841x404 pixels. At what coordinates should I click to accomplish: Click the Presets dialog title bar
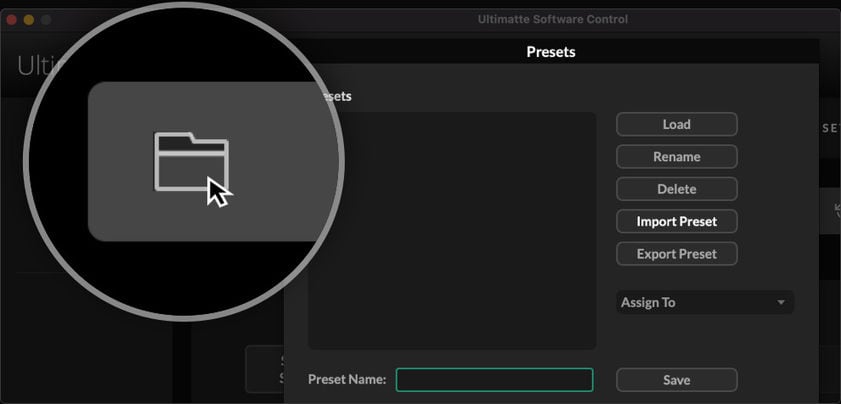(550, 52)
